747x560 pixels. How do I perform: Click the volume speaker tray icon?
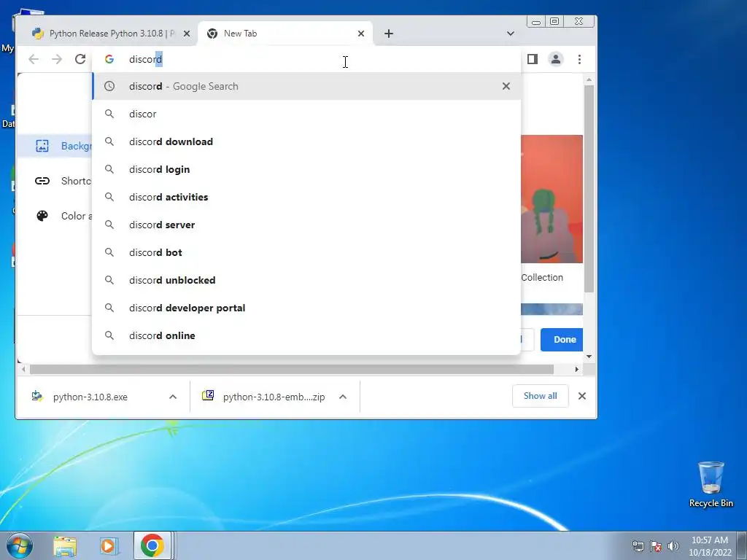(x=673, y=545)
